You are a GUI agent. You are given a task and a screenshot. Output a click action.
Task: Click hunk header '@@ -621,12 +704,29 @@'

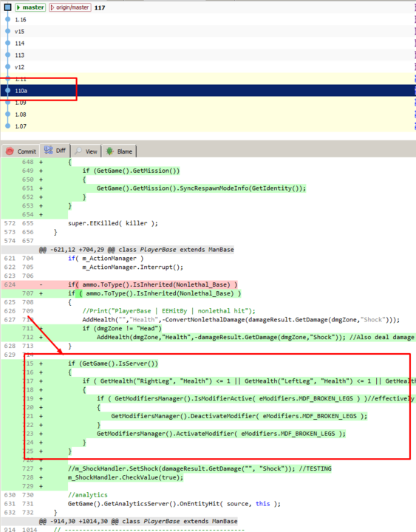click(137, 250)
